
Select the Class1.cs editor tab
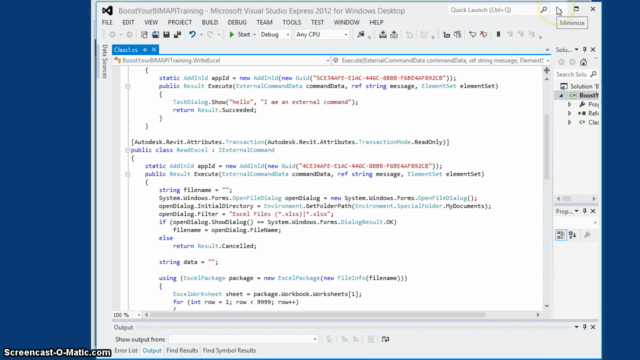pyautogui.click(x=126, y=50)
